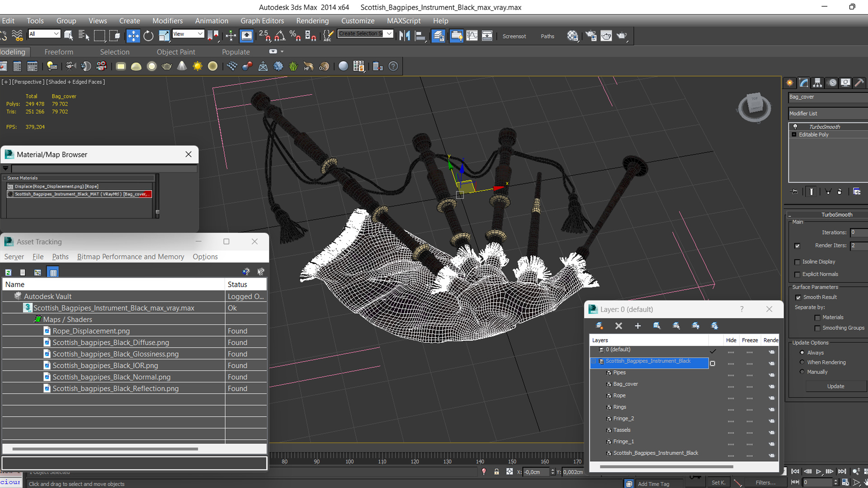Click the help question mark ribbon icon
868x488 pixels.
[393, 66]
